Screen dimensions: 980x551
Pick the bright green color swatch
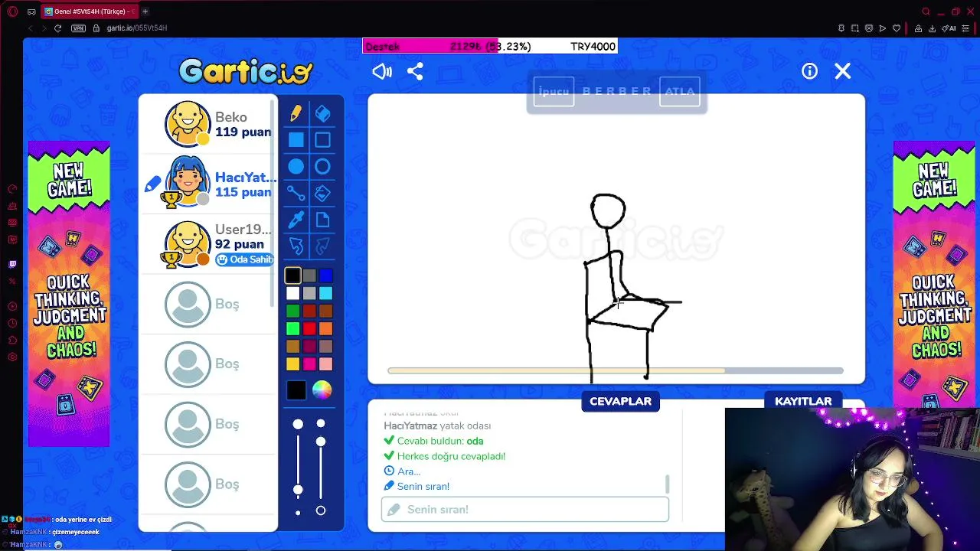[292, 328]
